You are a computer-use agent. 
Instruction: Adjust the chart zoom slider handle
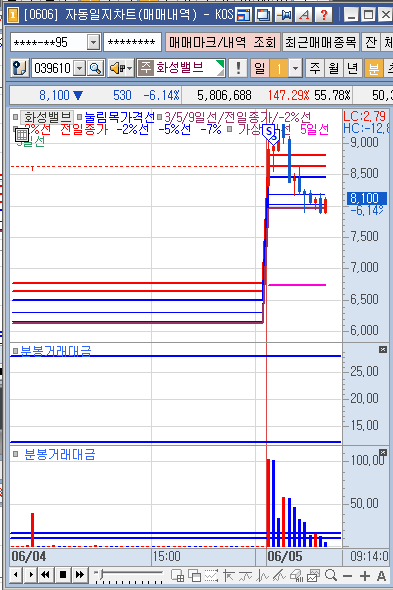click(x=101, y=574)
